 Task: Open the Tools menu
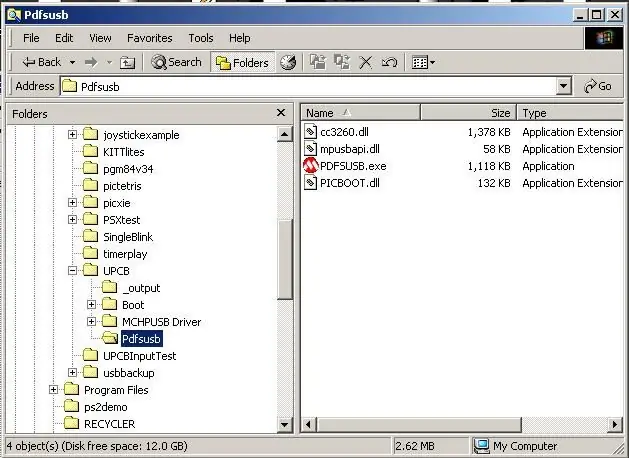tap(201, 38)
